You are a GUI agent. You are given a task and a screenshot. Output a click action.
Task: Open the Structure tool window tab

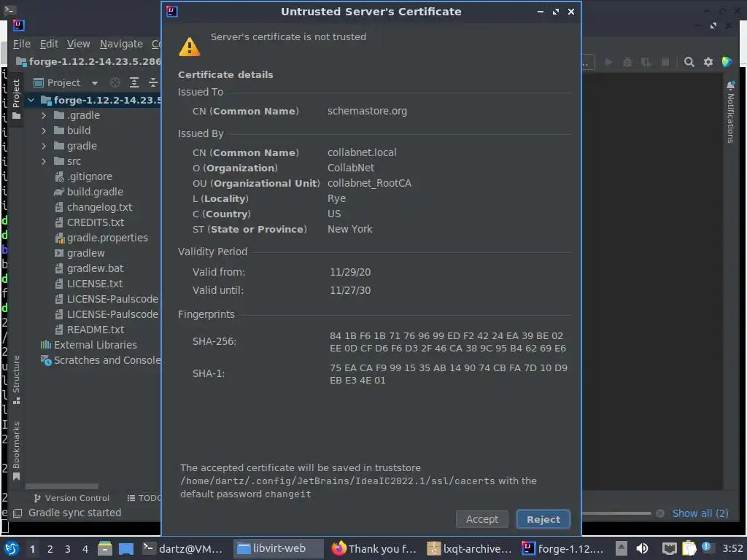click(16, 379)
